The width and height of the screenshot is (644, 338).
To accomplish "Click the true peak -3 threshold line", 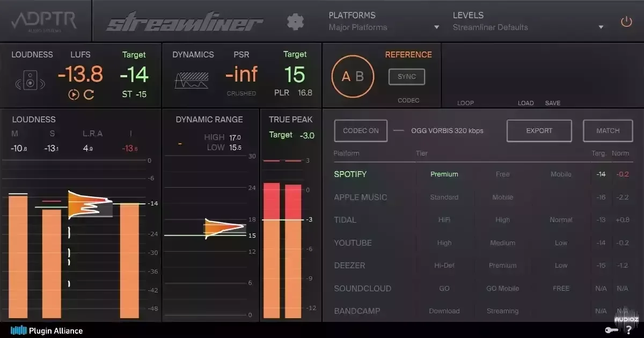I will [x=282, y=220].
